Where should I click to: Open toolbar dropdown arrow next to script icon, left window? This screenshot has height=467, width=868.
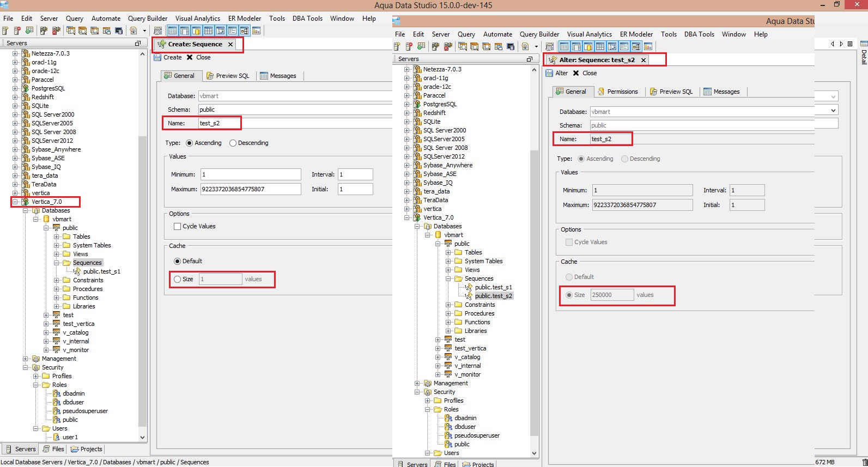tap(144, 31)
